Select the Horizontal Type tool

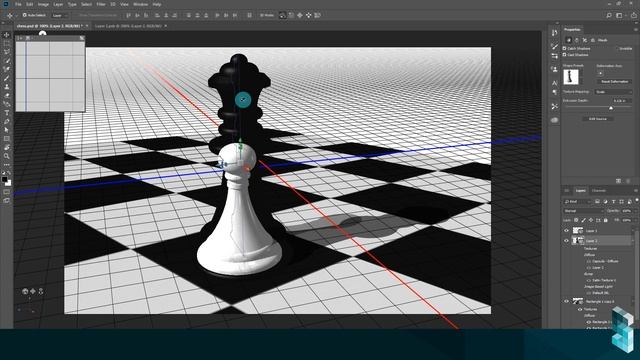tap(7, 113)
